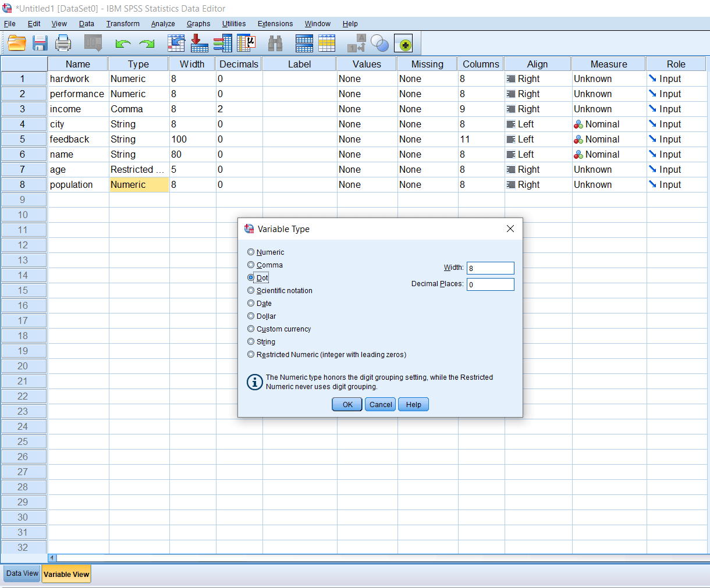The image size is (710, 588).
Task: Click the decimals value 2 for income
Action: point(239,109)
